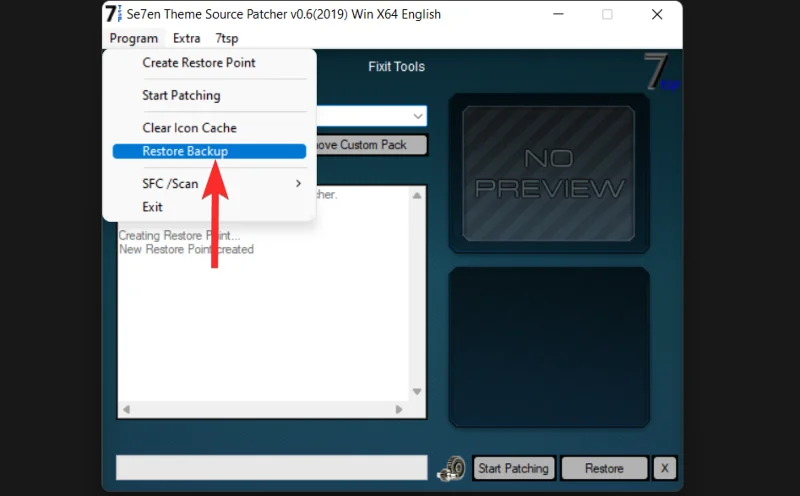Click the gear icon beside Start Patching button

452,468
